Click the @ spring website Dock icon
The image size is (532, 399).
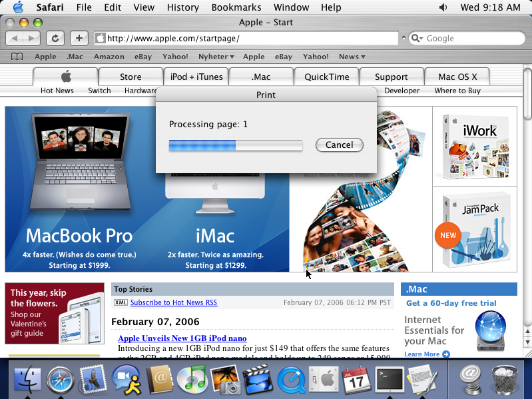(x=471, y=379)
